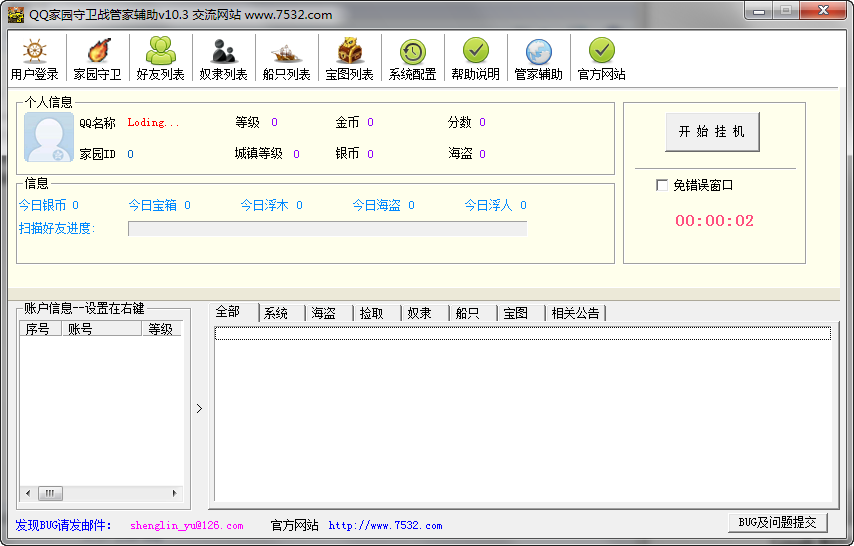This screenshot has width=854, height=546.
Task: Click the 今日银币 label
Action: 42,205
